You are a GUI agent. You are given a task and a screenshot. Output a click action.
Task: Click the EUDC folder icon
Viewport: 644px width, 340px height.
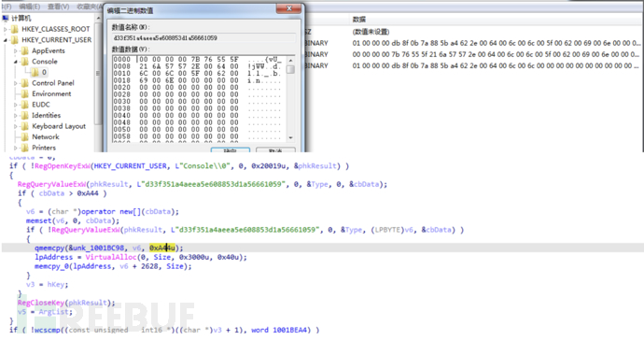25,105
